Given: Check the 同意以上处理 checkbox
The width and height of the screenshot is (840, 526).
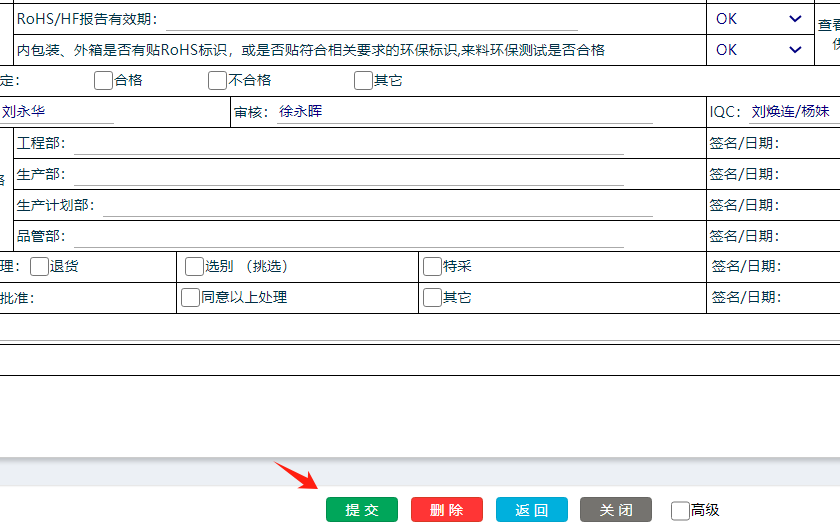Looking at the screenshot, I should [x=191, y=298].
